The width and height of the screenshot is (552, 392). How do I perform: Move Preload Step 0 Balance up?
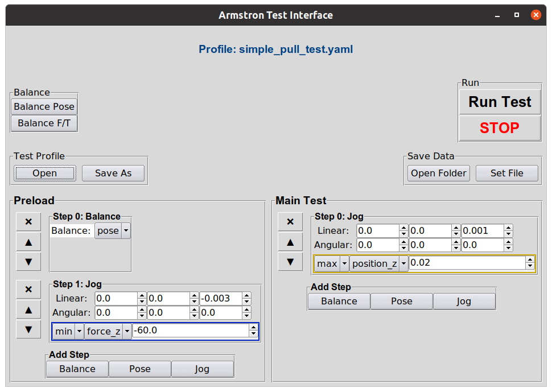click(x=28, y=242)
